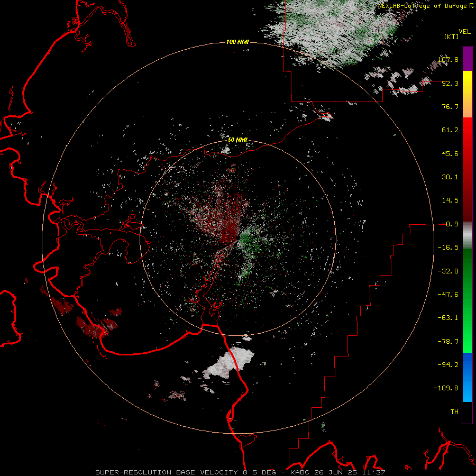Viewport: 476px width, 476px height.
Task: Click the 45.6 velocity scale value
Action: (x=450, y=153)
